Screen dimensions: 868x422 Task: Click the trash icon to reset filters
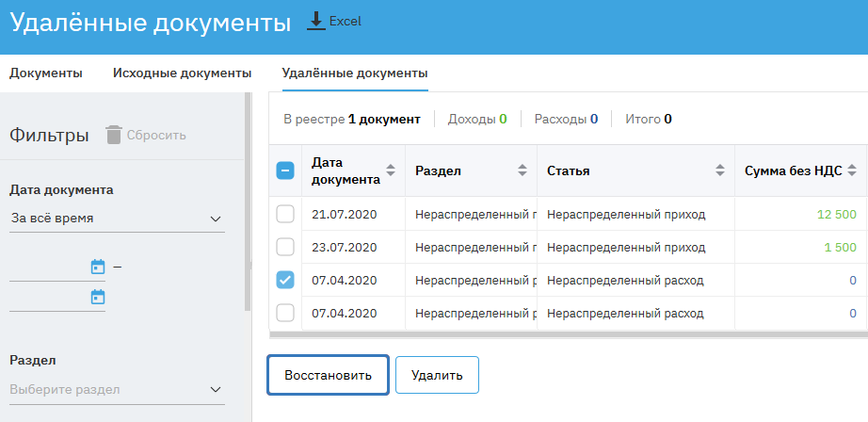pos(114,135)
